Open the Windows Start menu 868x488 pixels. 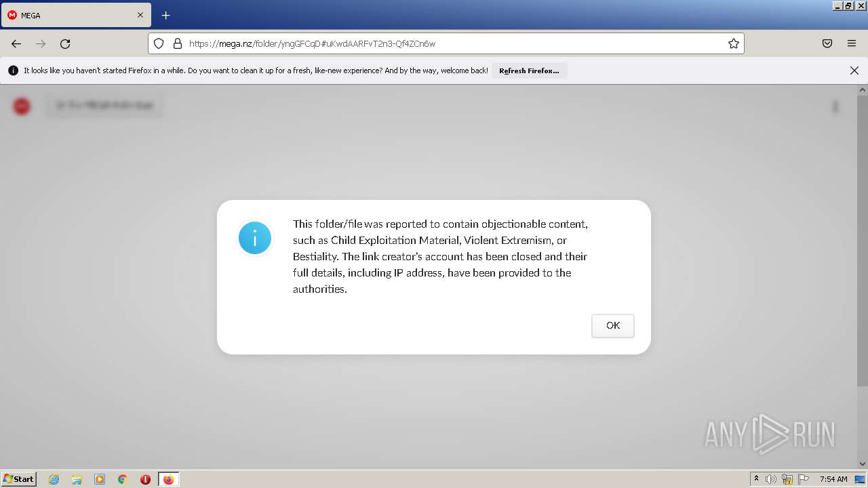18,479
